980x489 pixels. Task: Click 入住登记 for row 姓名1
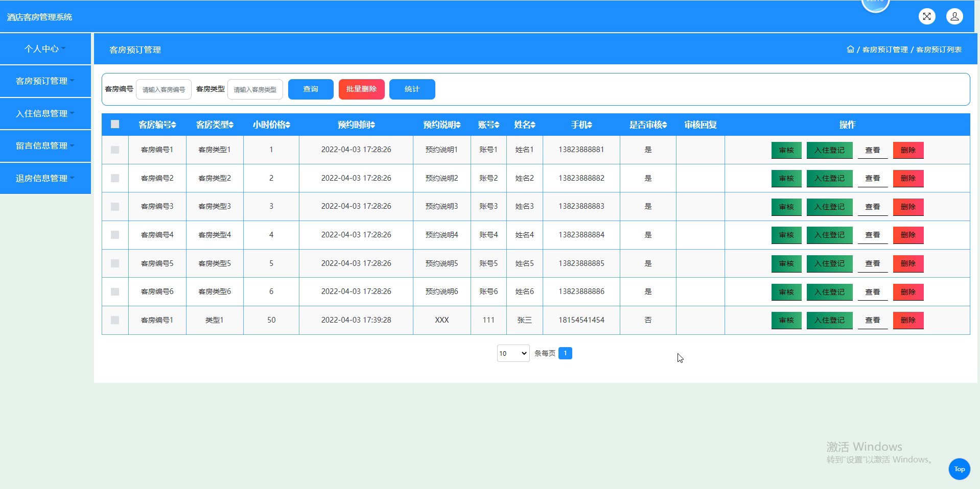pyautogui.click(x=829, y=150)
